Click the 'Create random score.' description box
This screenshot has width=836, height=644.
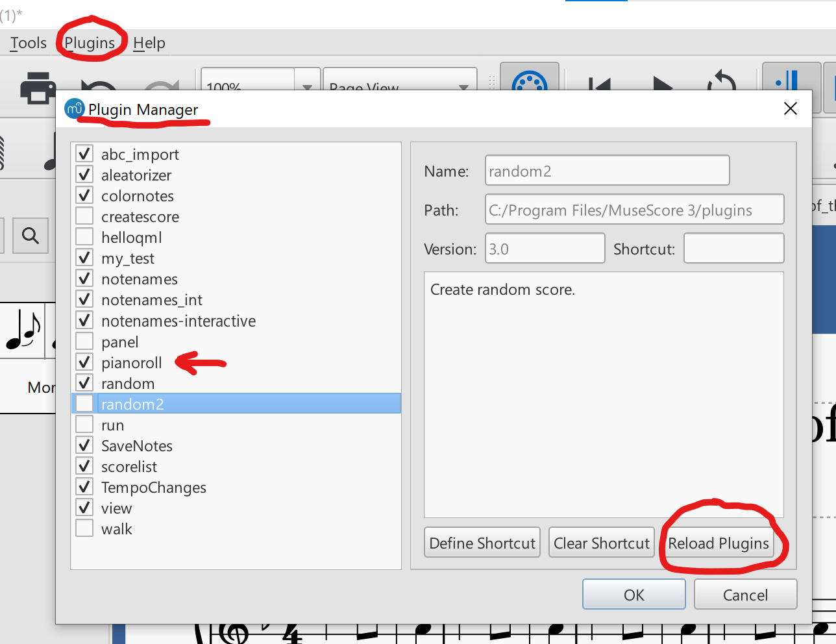pyautogui.click(x=604, y=395)
